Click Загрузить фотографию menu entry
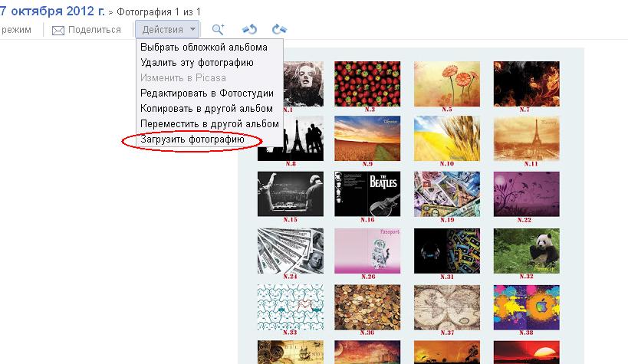The width and height of the screenshot is (628, 364). tap(192, 139)
